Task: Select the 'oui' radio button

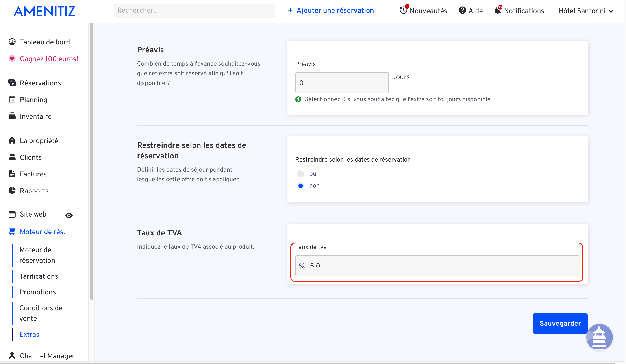Action: tap(301, 174)
